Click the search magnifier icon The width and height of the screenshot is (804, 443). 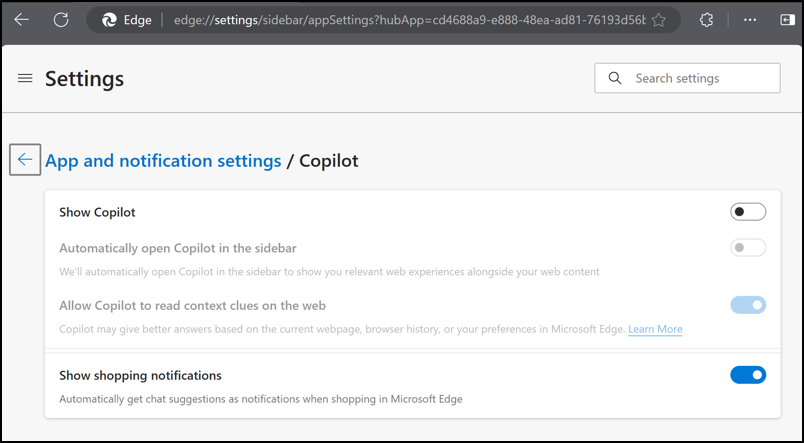coord(615,78)
